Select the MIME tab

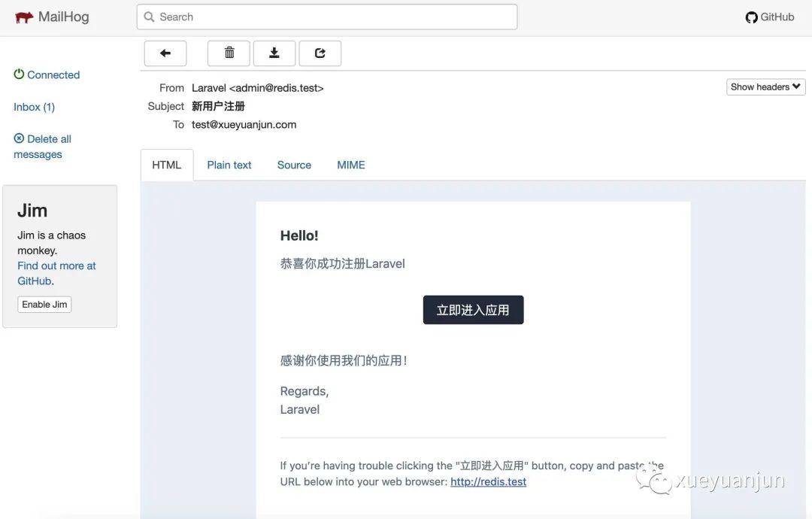[x=350, y=165]
